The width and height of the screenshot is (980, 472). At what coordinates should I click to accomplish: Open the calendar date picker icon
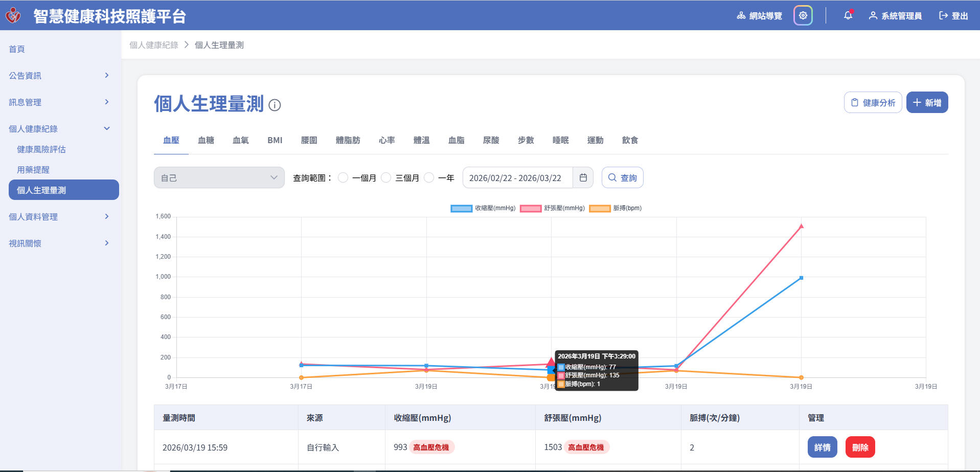pos(583,178)
